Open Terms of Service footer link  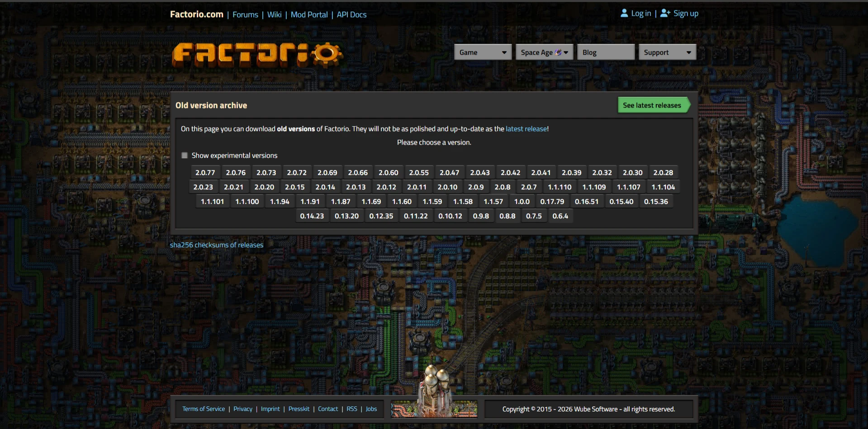coord(204,409)
